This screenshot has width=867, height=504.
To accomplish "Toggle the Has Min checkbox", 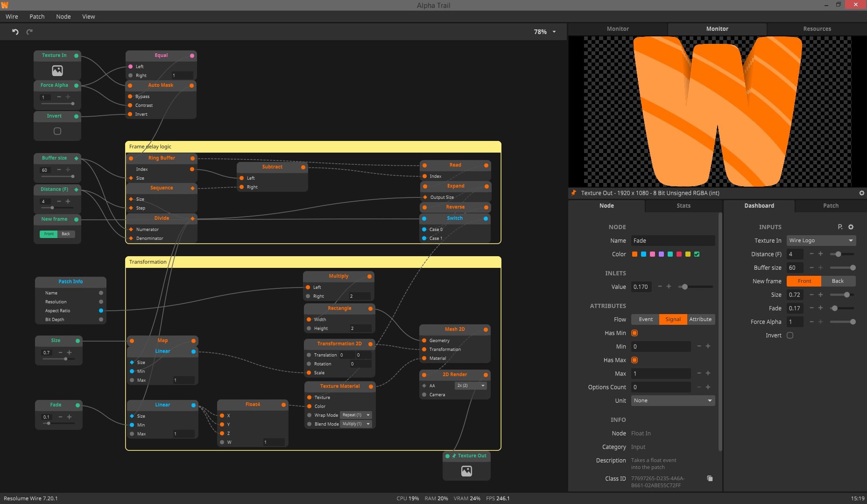I will (x=634, y=333).
